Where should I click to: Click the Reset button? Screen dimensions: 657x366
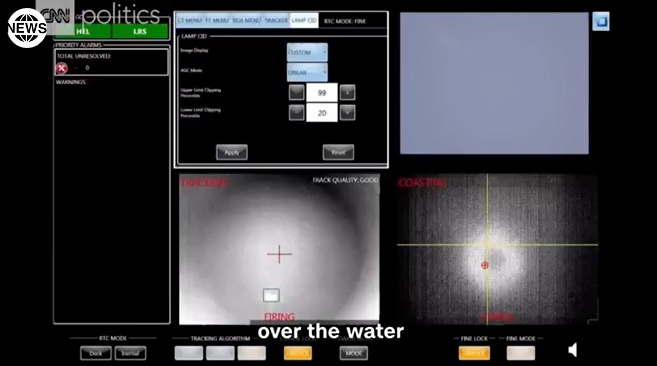pyautogui.click(x=338, y=152)
